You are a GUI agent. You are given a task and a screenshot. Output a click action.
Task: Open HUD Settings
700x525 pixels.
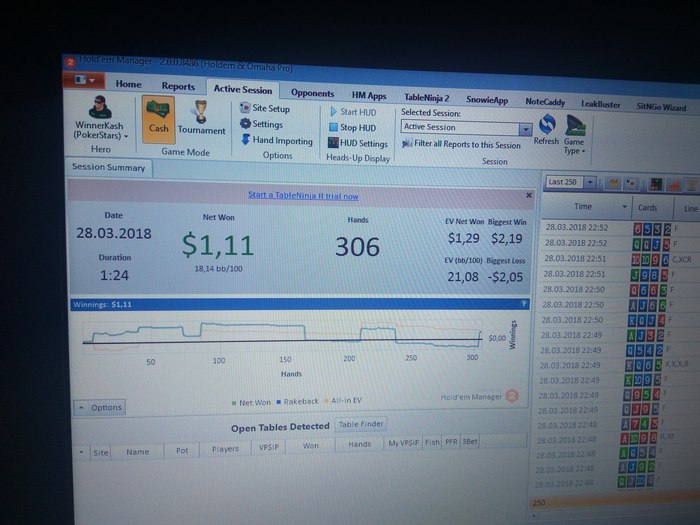point(358,143)
